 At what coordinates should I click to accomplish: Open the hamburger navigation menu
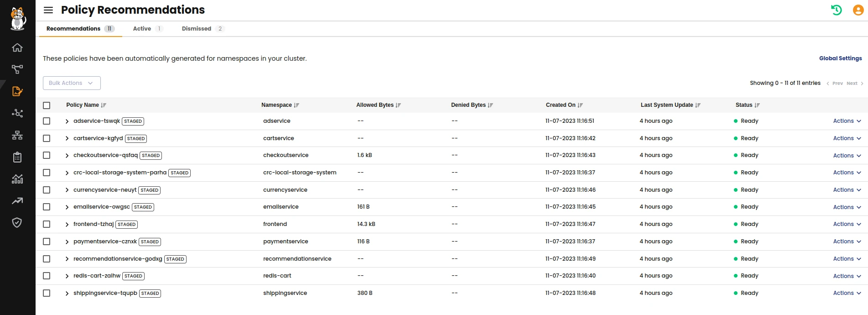tap(48, 10)
